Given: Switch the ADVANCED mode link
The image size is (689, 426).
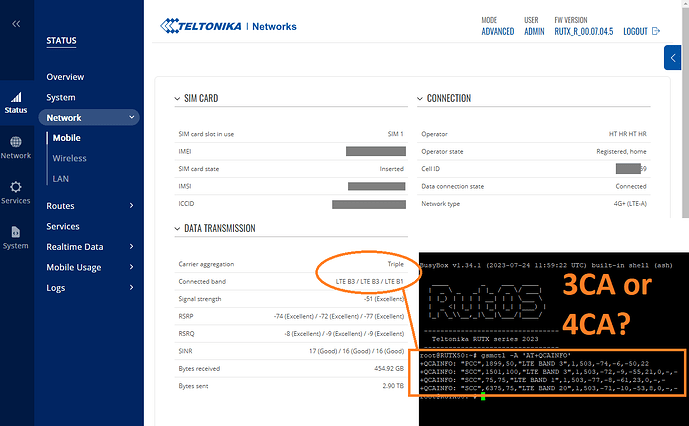Looking at the screenshot, I should click(497, 31).
